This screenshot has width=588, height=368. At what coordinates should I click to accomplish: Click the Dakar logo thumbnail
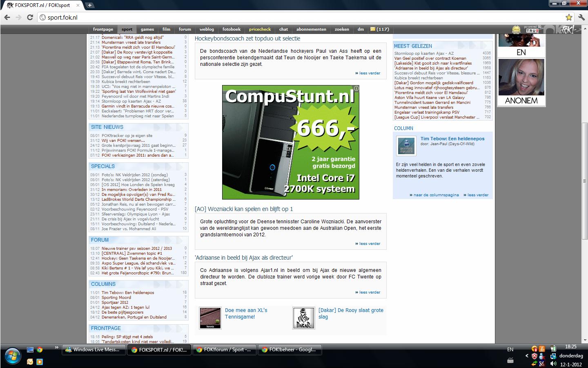coord(304,318)
